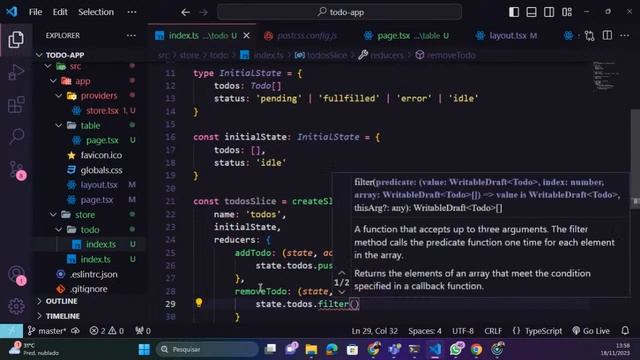Synchronize changes from the status bar

pyautogui.click(x=76, y=331)
